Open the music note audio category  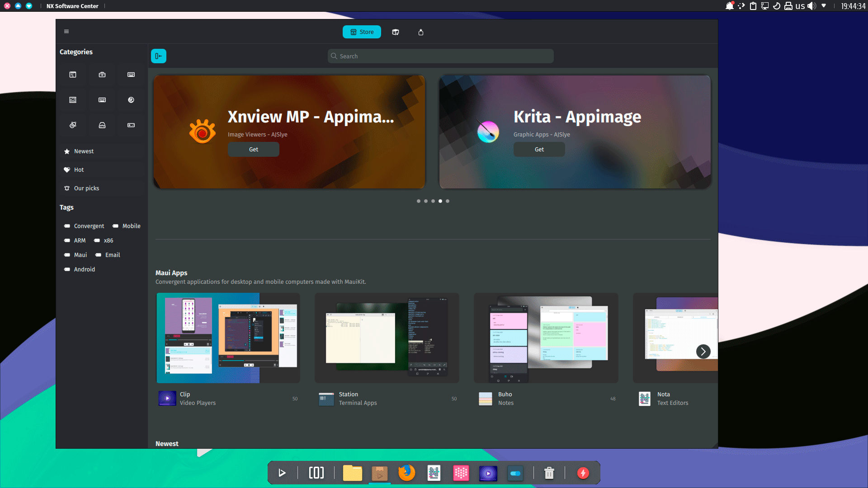coord(131,100)
